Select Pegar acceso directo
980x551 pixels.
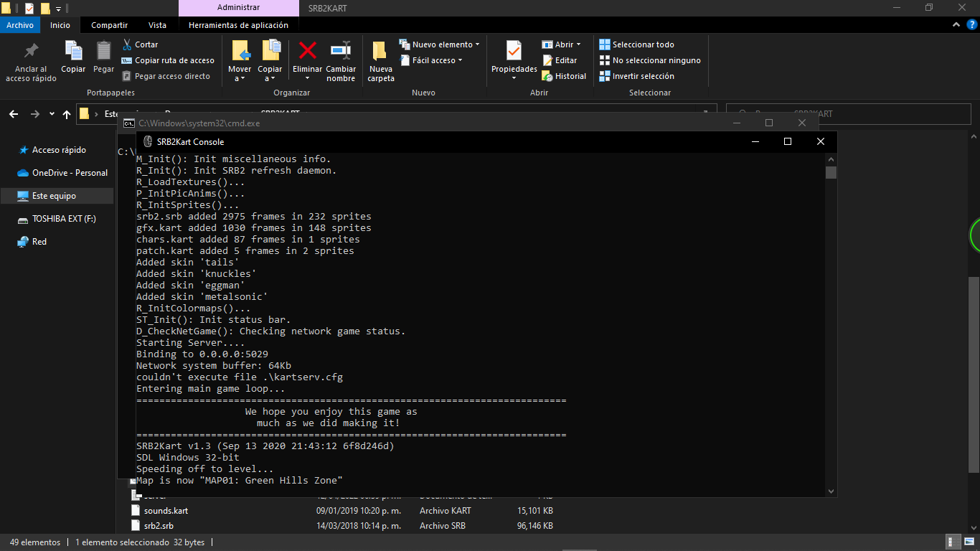166,76
